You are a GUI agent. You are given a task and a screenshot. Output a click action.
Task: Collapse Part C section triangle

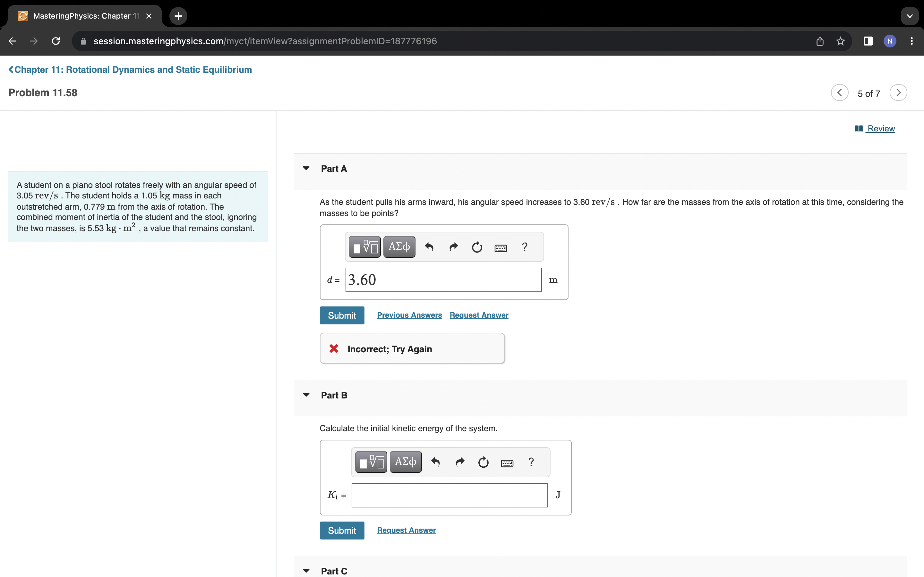point(306,571)
